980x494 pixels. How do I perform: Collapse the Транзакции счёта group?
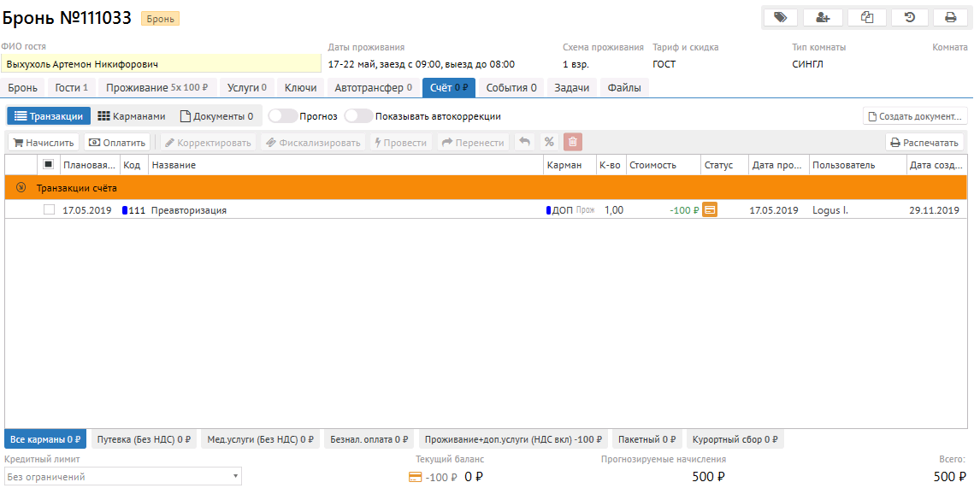pyautogui.click(x=21, y=188)
